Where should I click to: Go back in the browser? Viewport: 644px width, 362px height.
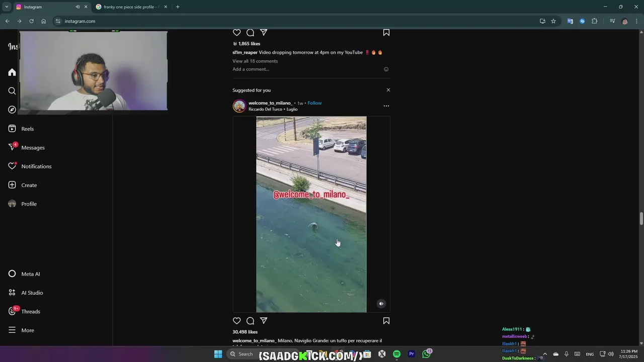7,21
